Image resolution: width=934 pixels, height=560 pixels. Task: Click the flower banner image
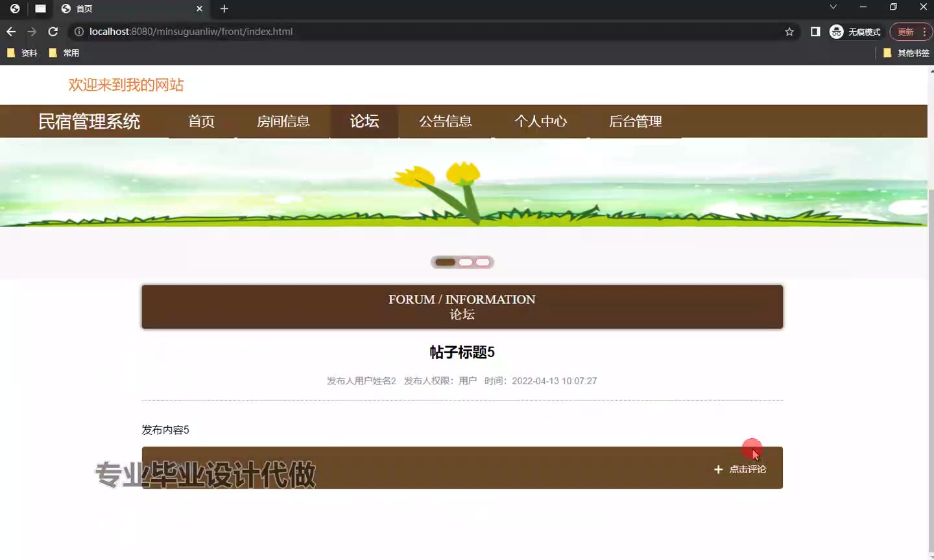[463, 183]
